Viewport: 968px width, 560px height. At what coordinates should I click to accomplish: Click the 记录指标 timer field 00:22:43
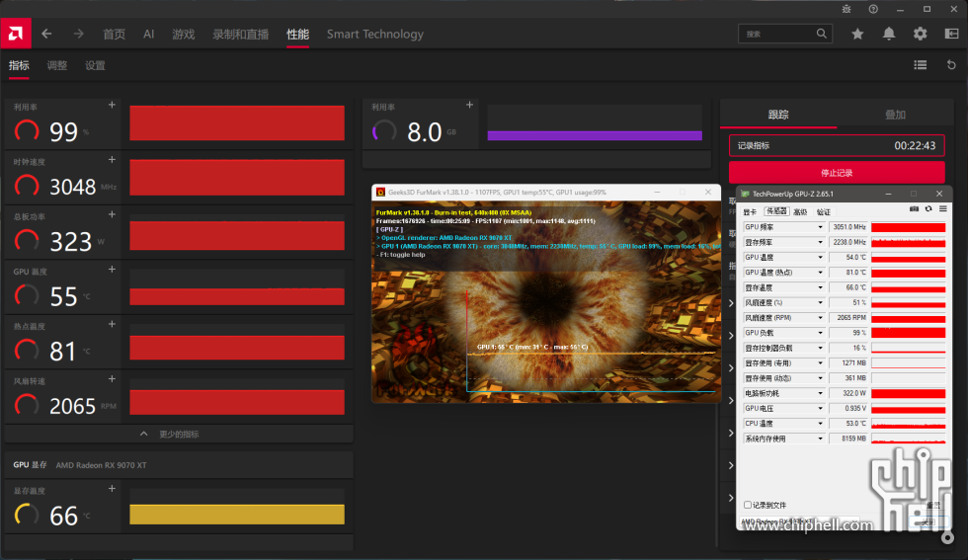(x=837, y=146)
